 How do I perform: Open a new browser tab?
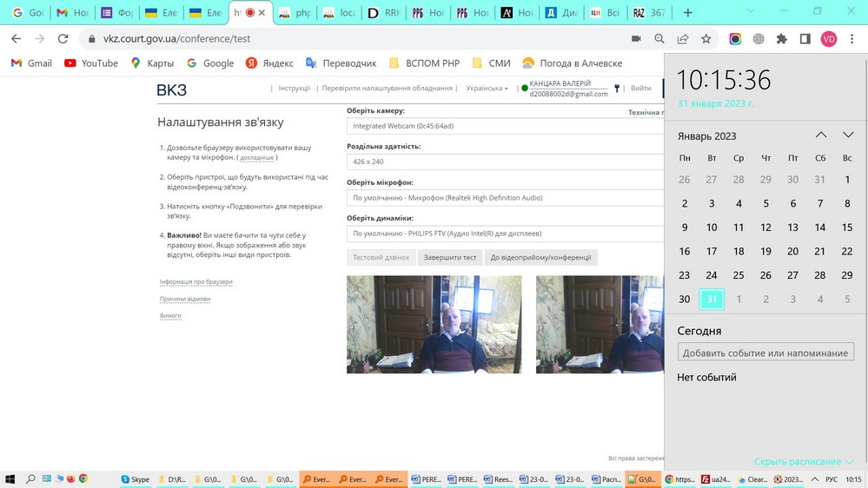pyautogui.click(x=687, y=12)
